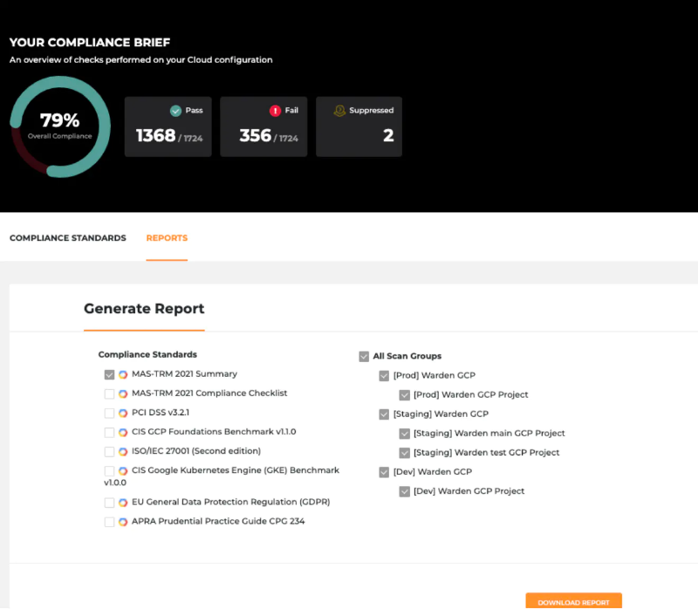Click the All Scan Groups label

pyautogui.click(x=407, y=356)
